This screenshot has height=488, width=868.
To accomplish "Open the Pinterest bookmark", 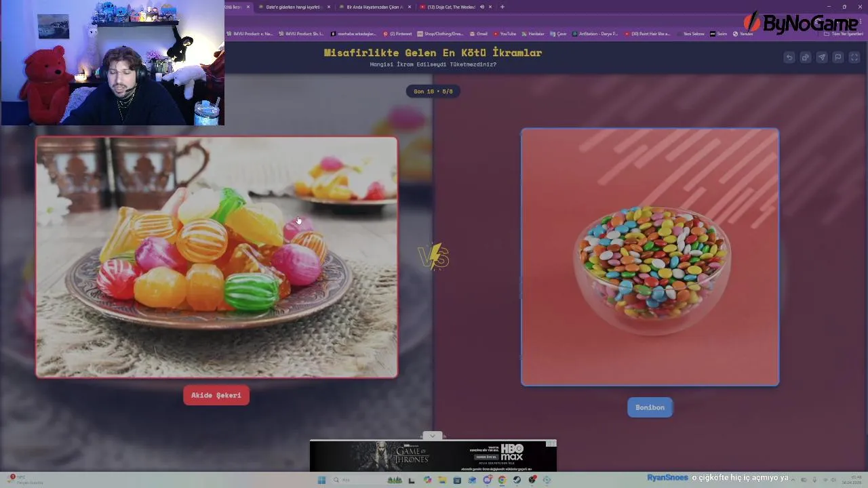I will click(x=397, y=34).
